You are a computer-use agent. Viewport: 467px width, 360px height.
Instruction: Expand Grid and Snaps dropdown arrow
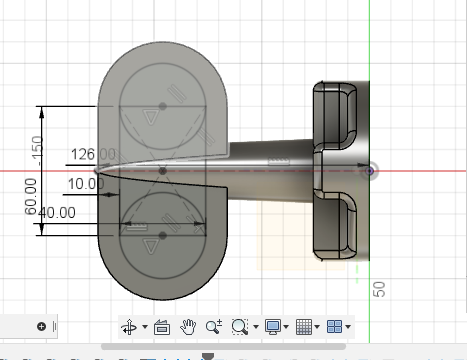pyautogui.click(x=317, y=327)
